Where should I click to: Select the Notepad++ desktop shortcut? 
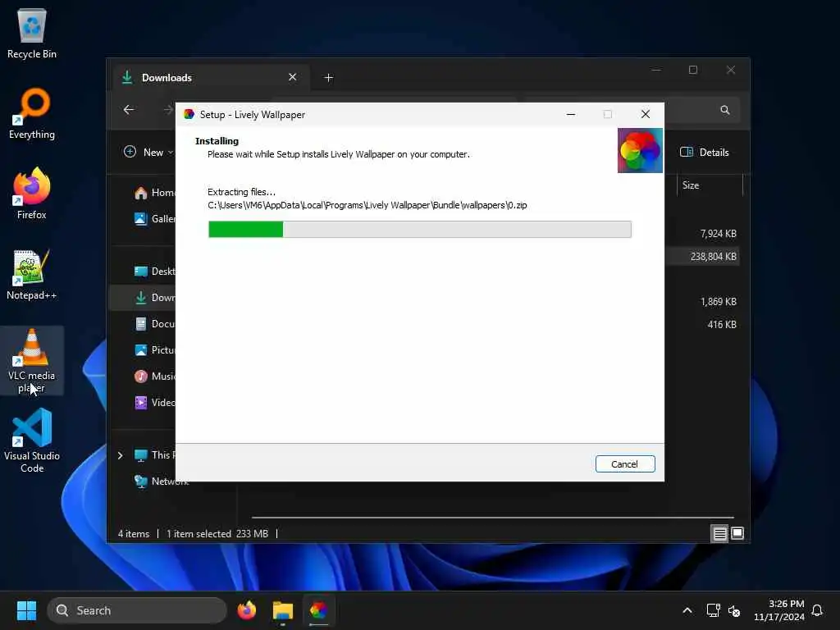pyautogui.click(x=32, y=274)
